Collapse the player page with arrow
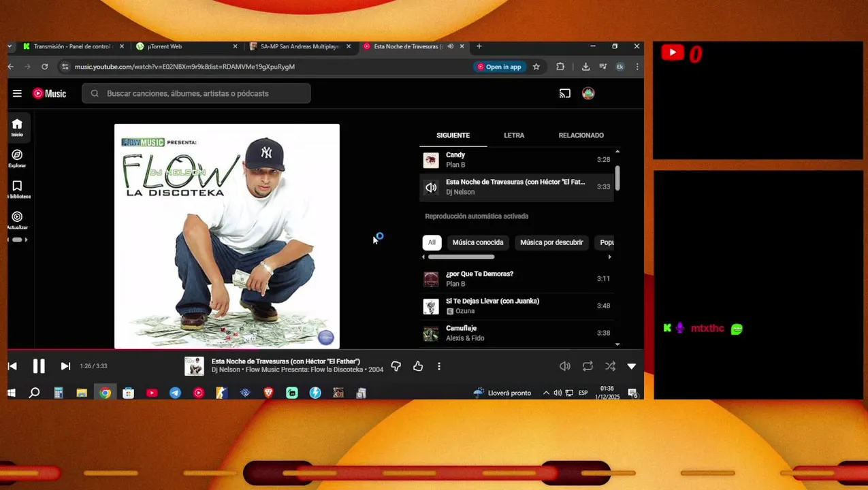The width and height of the screenshot is (868, 490). point(632,366)
